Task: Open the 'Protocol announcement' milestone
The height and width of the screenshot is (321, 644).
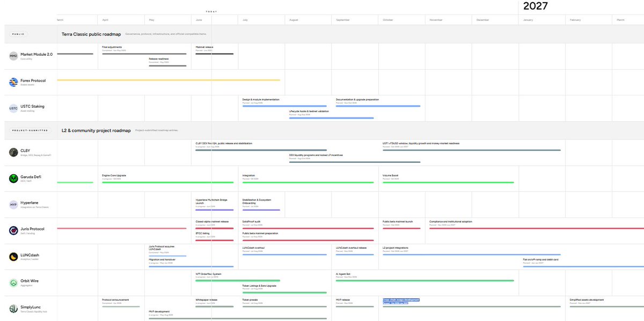Action: pyautogui.click(x=115, y=300)
